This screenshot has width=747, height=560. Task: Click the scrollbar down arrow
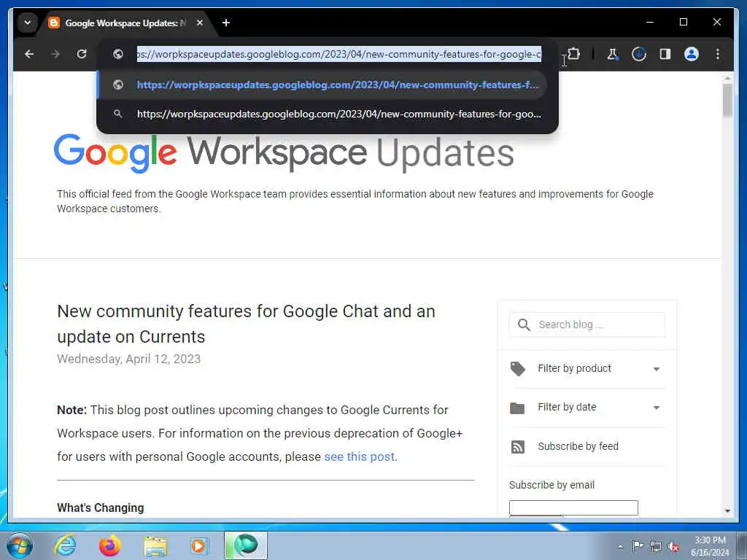pos(727,510)
